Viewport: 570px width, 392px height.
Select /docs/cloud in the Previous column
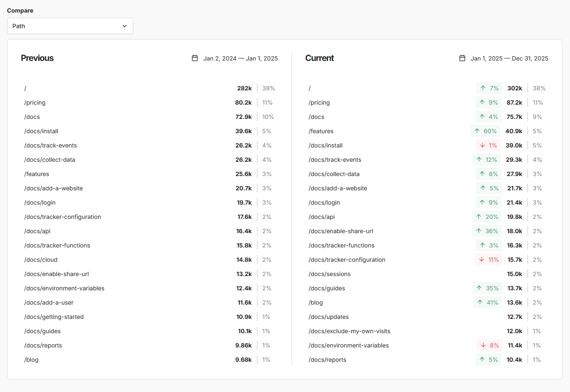[x=41, y=260]
